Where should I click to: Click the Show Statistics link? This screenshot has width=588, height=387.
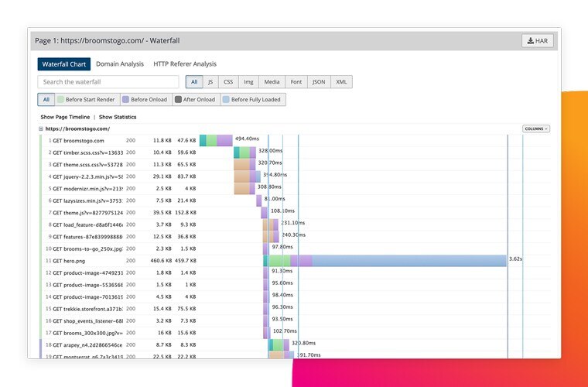(x=118, y=117)
